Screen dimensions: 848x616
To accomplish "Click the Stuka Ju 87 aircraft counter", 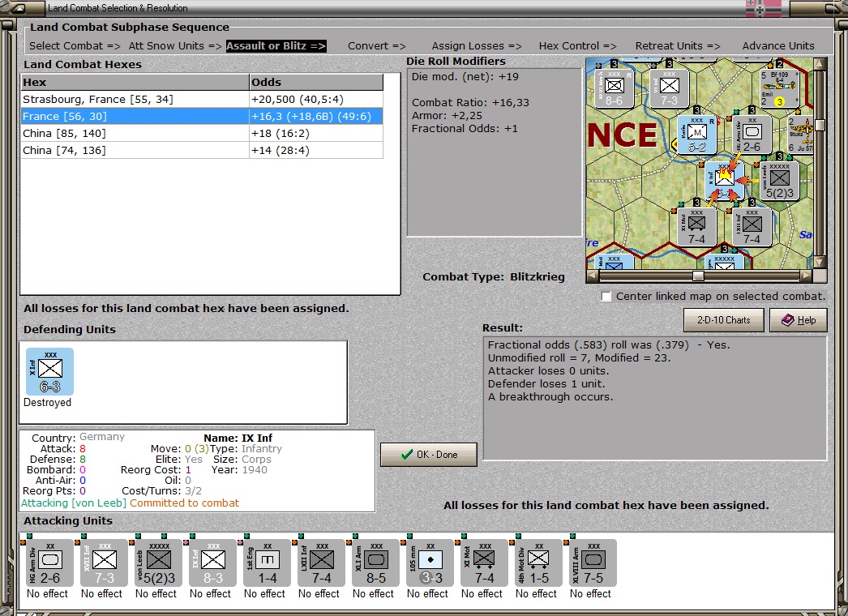I will (x=800, y=134).
